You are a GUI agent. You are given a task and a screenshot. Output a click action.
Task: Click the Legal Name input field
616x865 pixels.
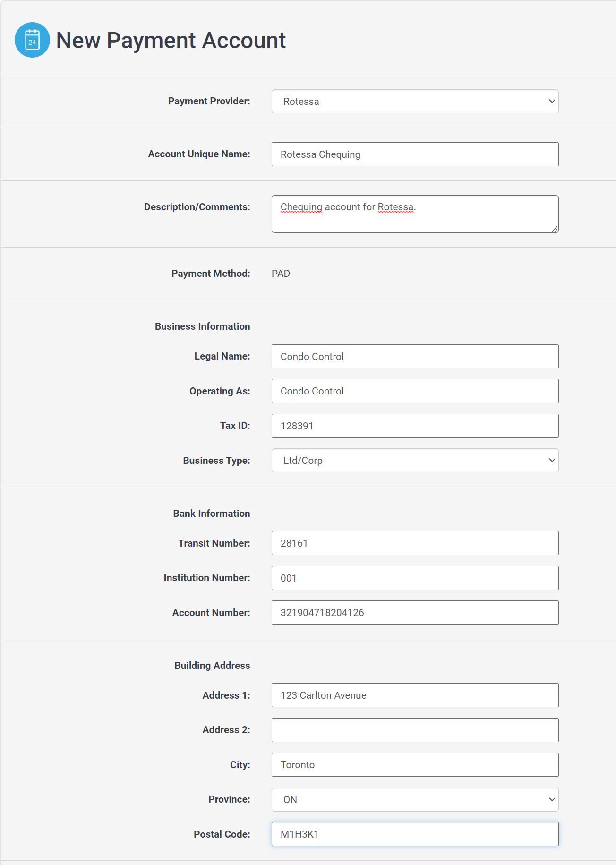coord(415,357)
